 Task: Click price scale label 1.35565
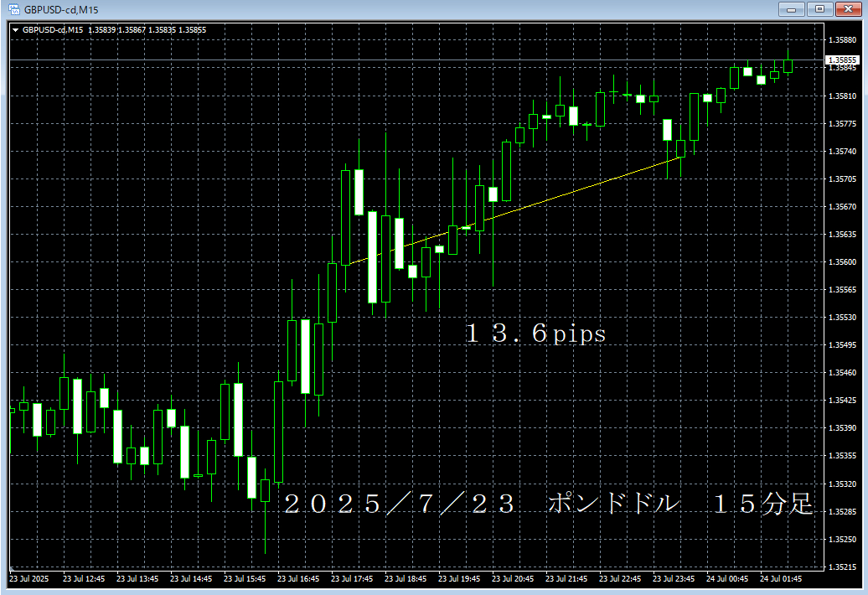tap(842, 289)
